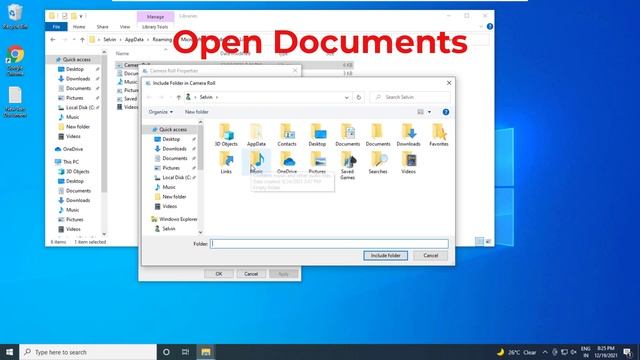This screenshot has height=360, width=640.
Task: Open Google Chrome from the desktop
Action: click(x=15, y=60)
